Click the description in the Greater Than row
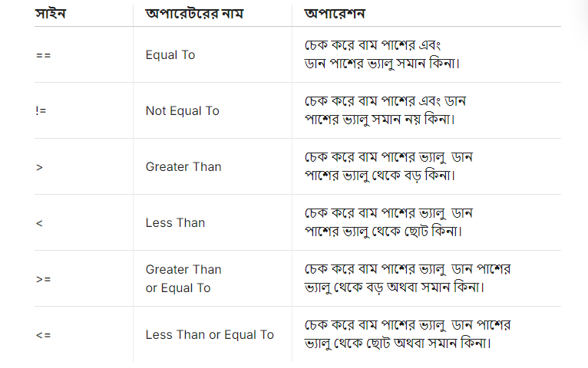The image size is (588, 368). tap(388, 166)
